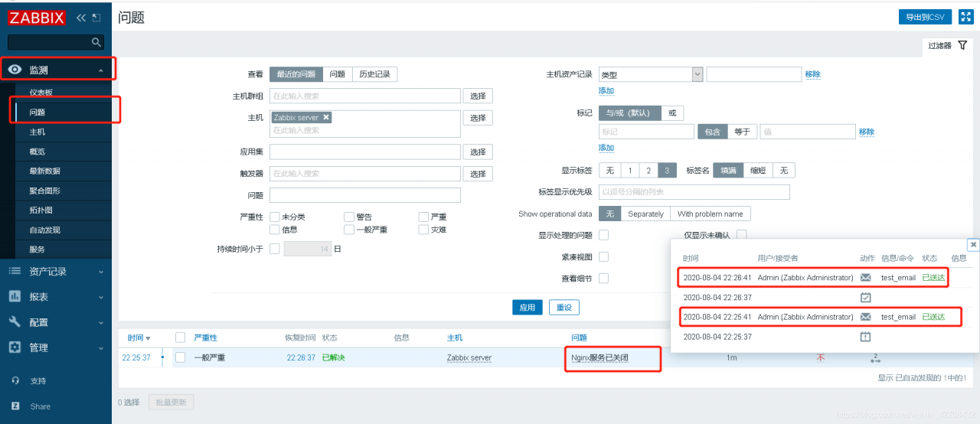Click the 过滤器 funnel icon
980x424 pixels.
coord(962,45)
